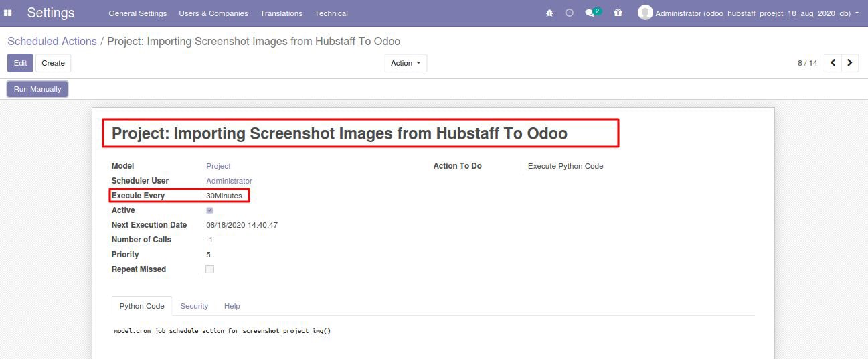Click the Administrator avatar image
Image resolution: width=868 pixels, height=359 pixels.
pos(645,13)
